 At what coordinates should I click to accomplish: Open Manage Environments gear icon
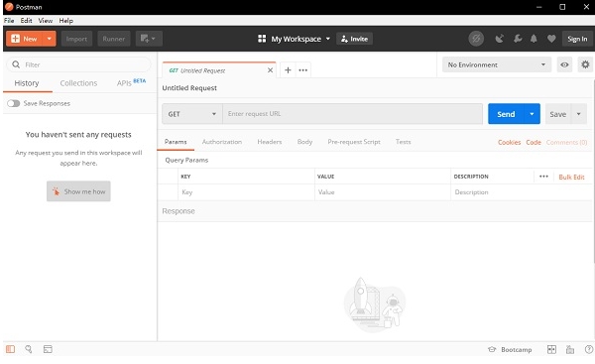pyautogui.click(x=585, y=64)
